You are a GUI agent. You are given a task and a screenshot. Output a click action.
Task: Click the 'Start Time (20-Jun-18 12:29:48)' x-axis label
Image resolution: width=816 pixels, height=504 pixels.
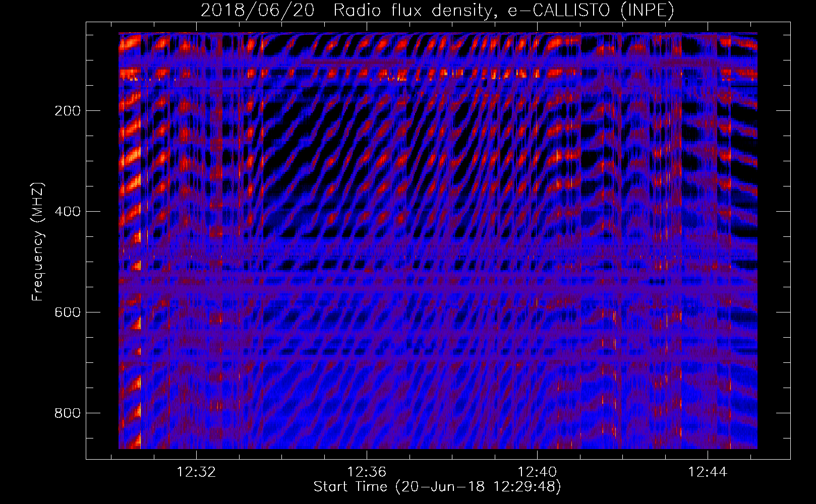point(437,487)
